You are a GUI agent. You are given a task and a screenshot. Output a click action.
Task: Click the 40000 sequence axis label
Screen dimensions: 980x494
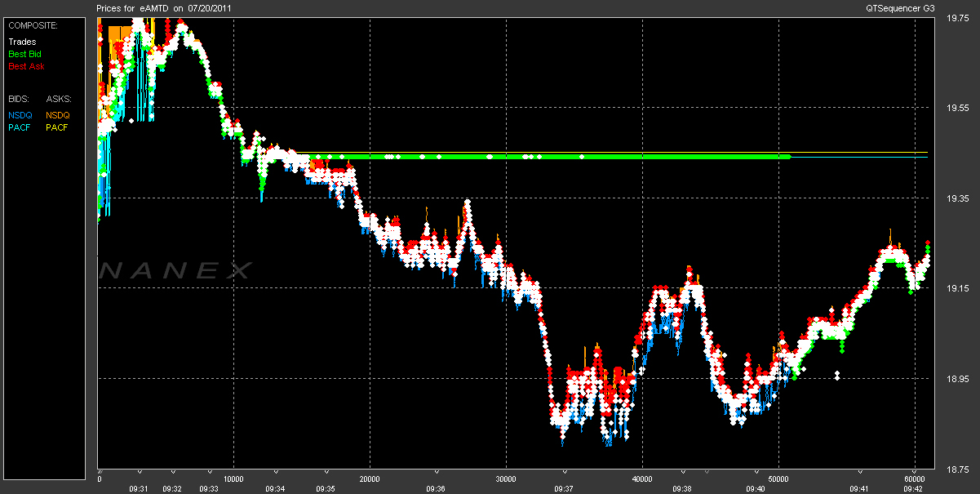[643, 479]
